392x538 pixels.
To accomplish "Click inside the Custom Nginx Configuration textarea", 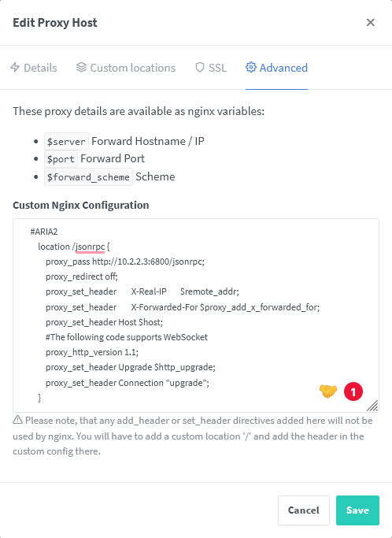I will 196,315.
